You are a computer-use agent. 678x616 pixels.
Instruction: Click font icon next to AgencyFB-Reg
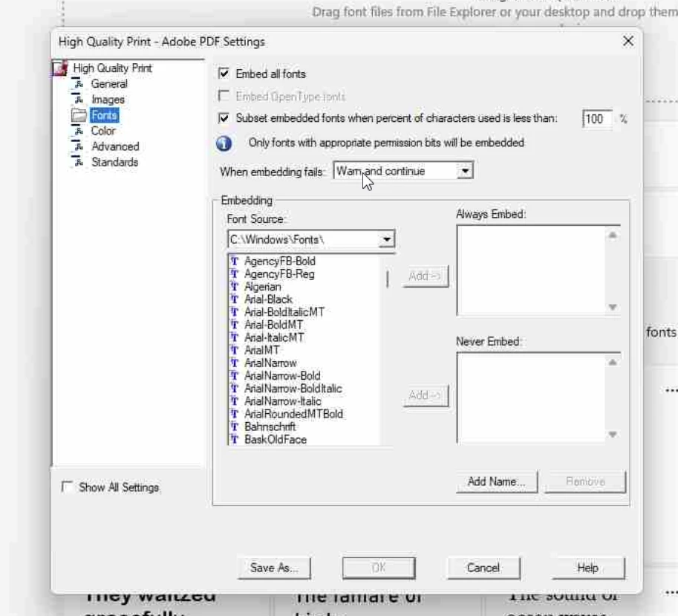pyautogui.click(x=235, y=274)
